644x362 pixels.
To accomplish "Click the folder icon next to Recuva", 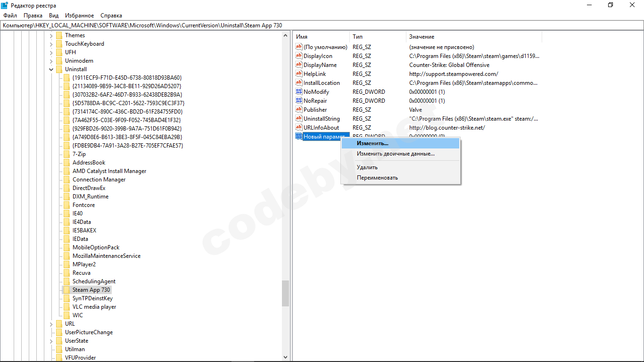I will 66,273.
